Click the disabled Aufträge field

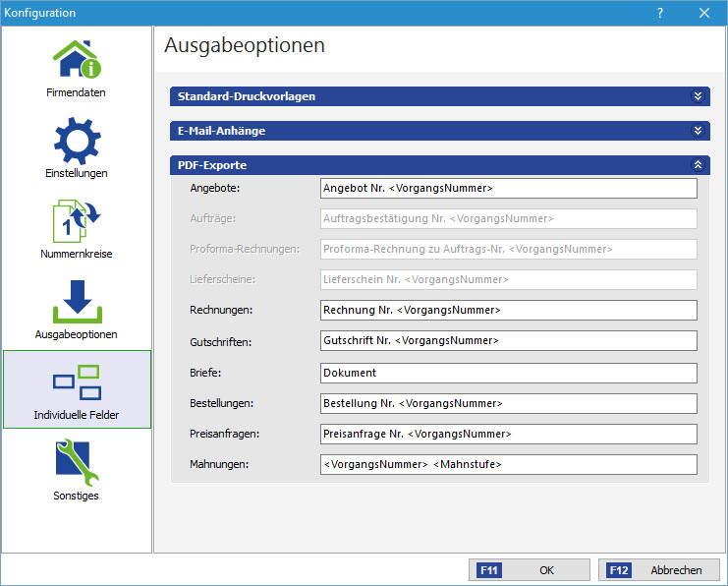pos(508,219)
